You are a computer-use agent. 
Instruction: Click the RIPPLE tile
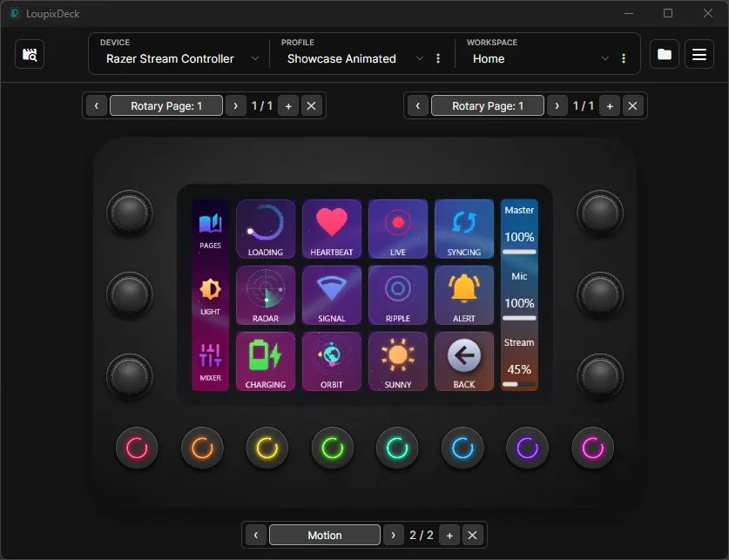[397, 295]
